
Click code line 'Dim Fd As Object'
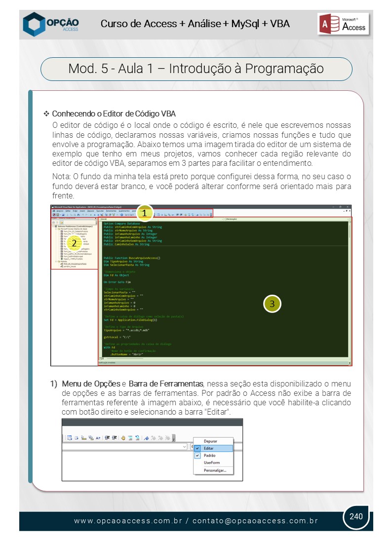click(x=117, y=275)
